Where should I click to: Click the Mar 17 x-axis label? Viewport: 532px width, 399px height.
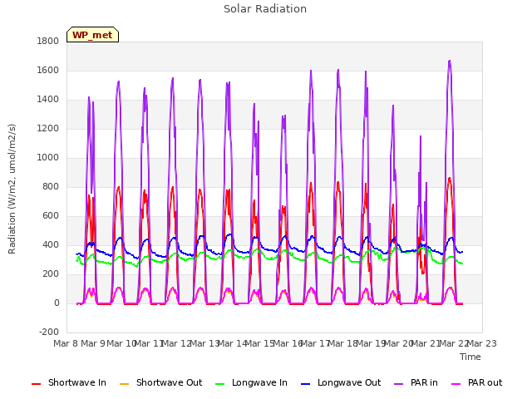point(316,343)
